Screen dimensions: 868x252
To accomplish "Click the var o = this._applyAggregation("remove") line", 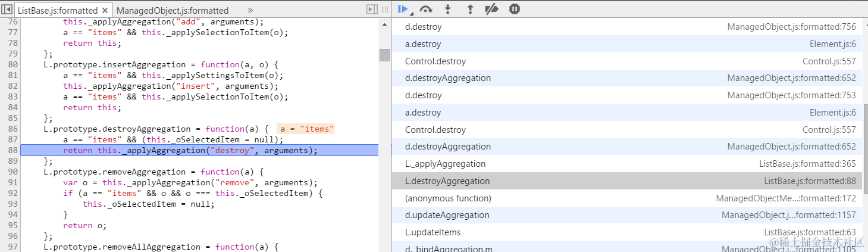I will click(190, 183).
